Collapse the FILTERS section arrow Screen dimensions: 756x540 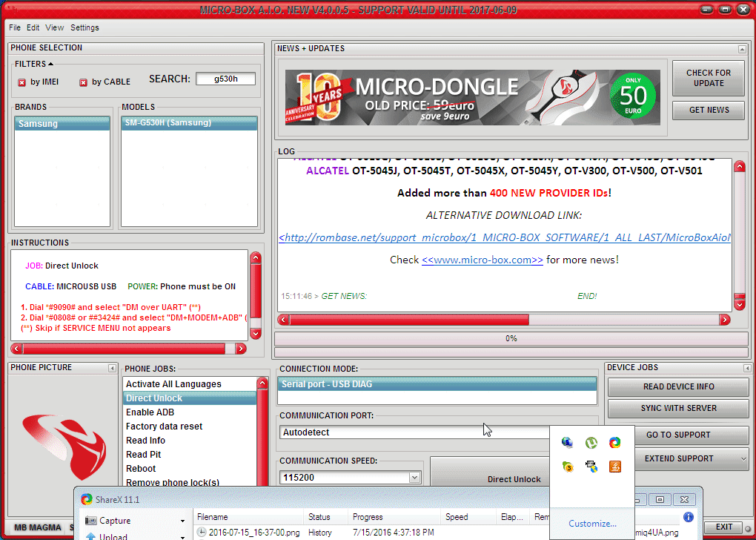pyautogui.click(x=50, y=64)
